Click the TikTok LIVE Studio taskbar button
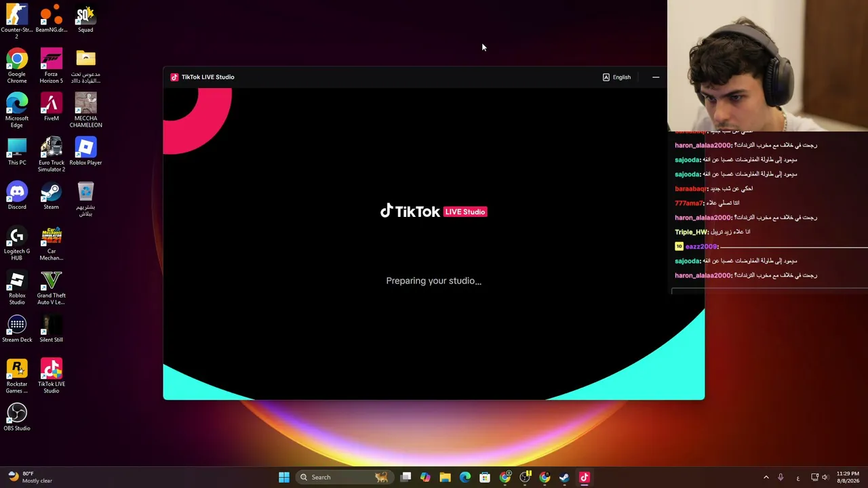Image resolution: width=868 pixels, height=488 pixels. tap(585, 477)
